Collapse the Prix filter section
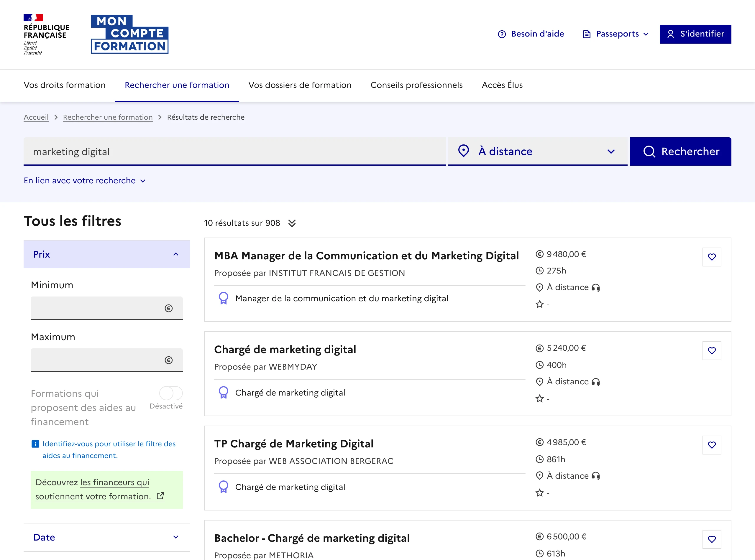Image resolution: width=755 pixels, height=560 pixels. tap(106, 254)
